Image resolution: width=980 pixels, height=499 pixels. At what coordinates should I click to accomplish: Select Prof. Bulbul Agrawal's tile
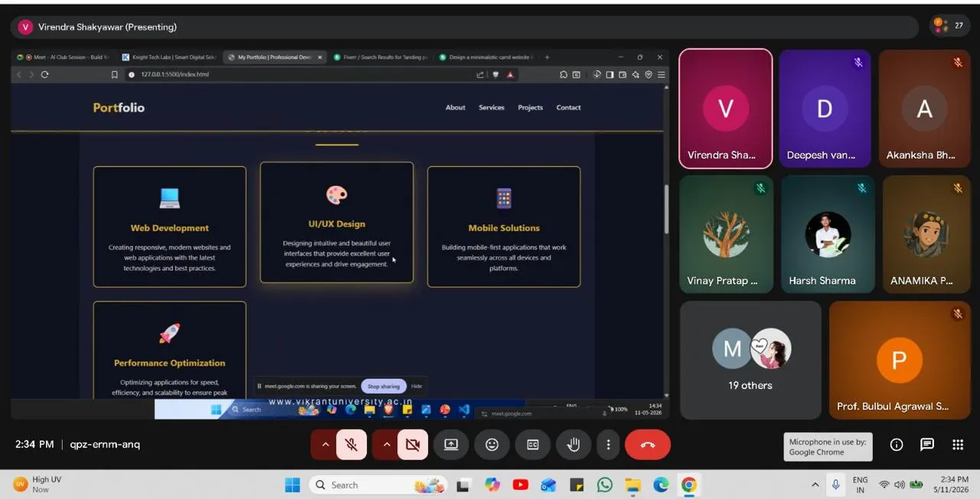click(x=900, y=360)
